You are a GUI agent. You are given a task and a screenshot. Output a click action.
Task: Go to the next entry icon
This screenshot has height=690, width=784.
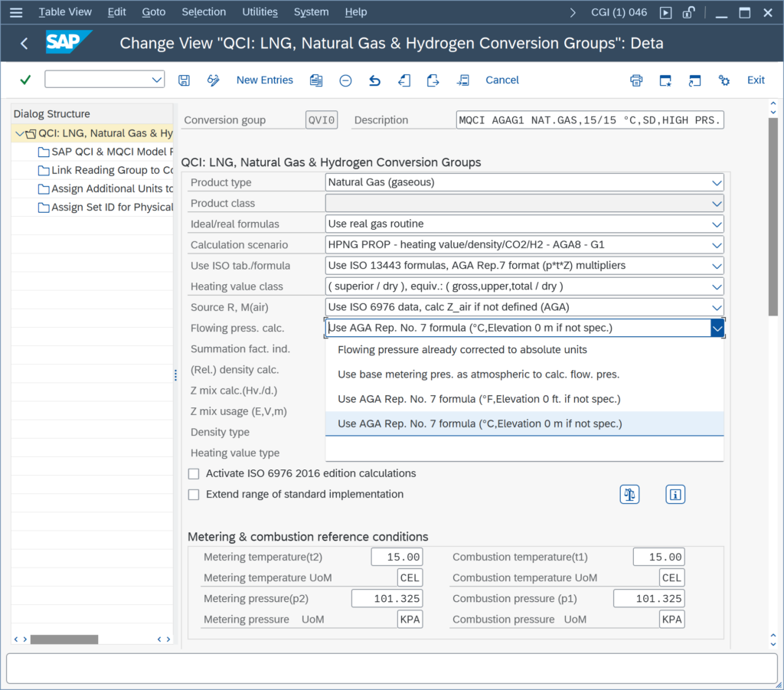(x=433, y=80)
